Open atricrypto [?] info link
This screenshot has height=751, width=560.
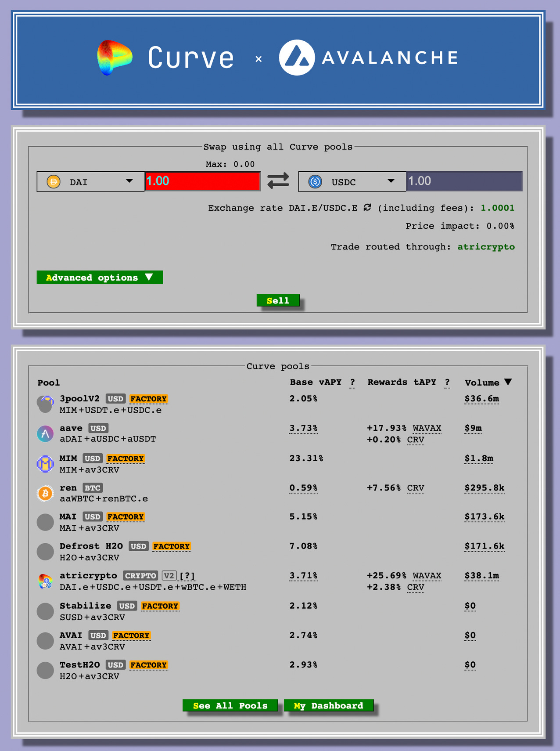187,576
